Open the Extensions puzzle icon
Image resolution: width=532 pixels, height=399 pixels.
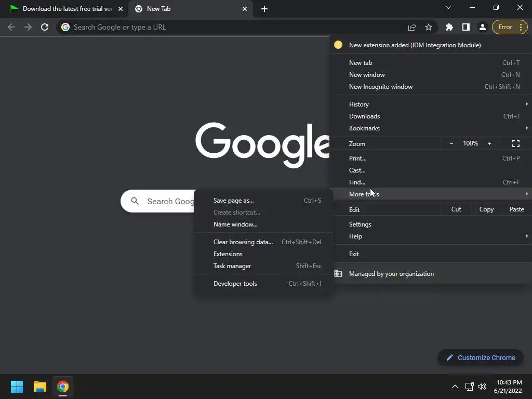(449, 27)
